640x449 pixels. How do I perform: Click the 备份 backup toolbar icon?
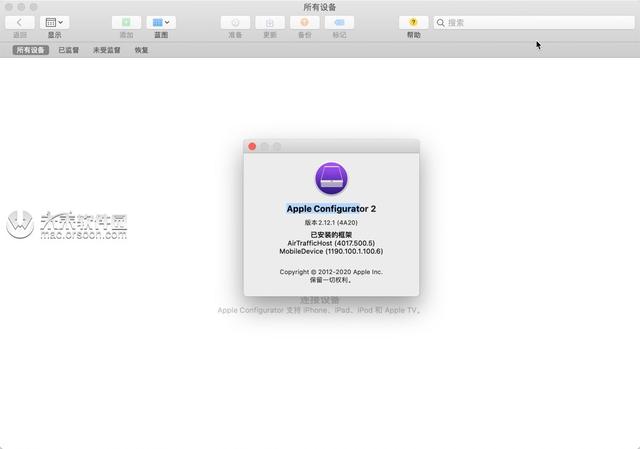click(x=304, y=22)
